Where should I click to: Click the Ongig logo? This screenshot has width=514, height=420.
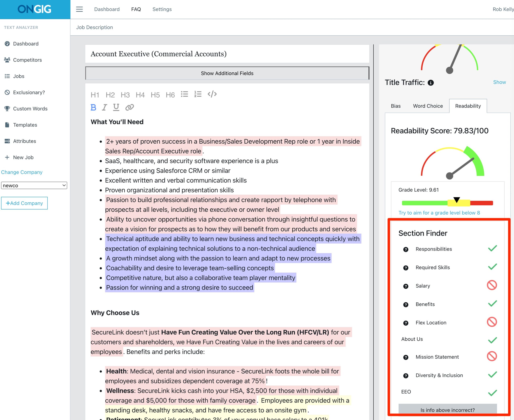pos(34,9)
